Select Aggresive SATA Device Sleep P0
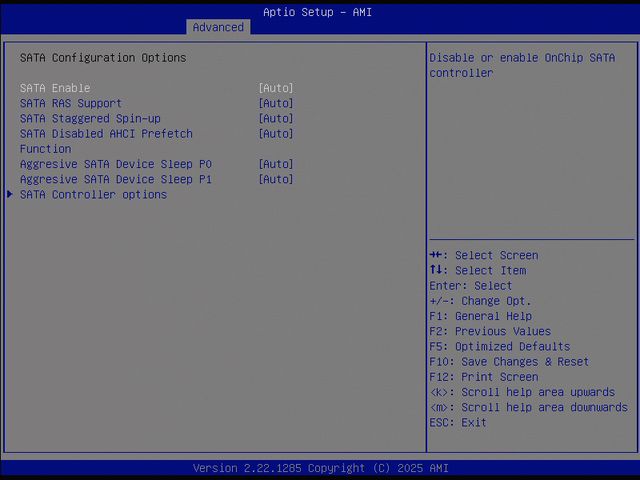 [x=116, y=164]
